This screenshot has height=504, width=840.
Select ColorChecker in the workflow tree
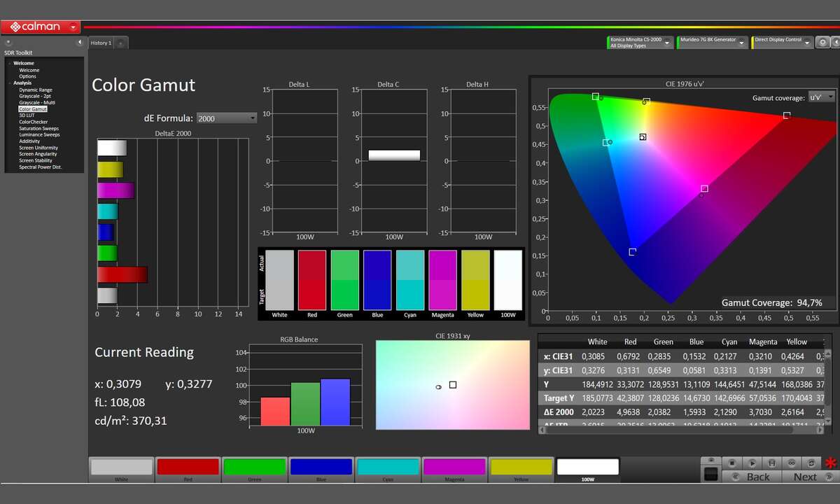click(34, 122)
